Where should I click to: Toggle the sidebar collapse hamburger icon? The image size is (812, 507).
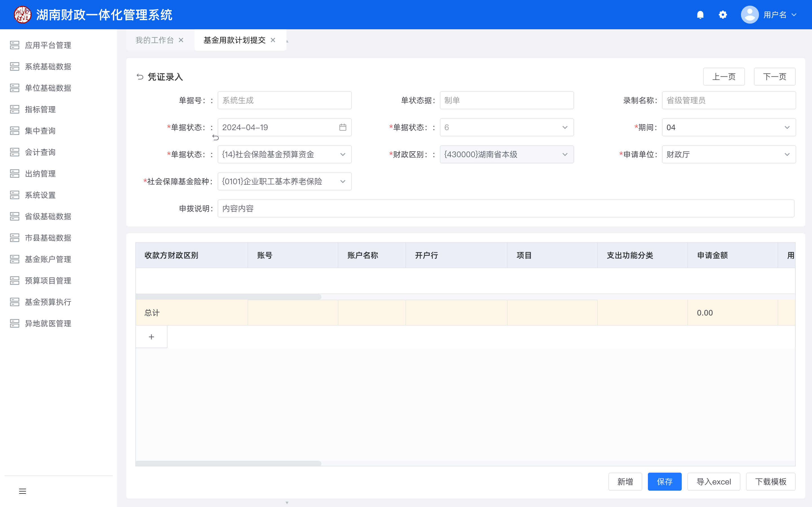pos(23,491)
